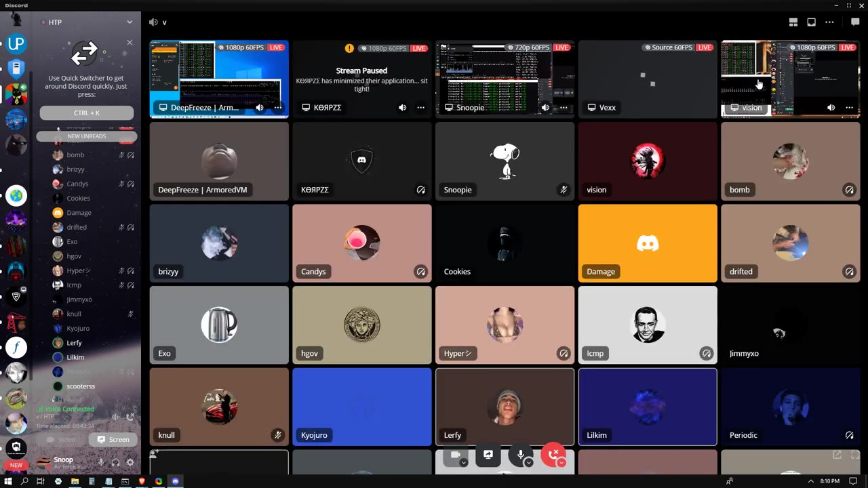The height and width of the screenshot is (488, 868).
Task: Open Windows Start menu
Action: [8, 481]
